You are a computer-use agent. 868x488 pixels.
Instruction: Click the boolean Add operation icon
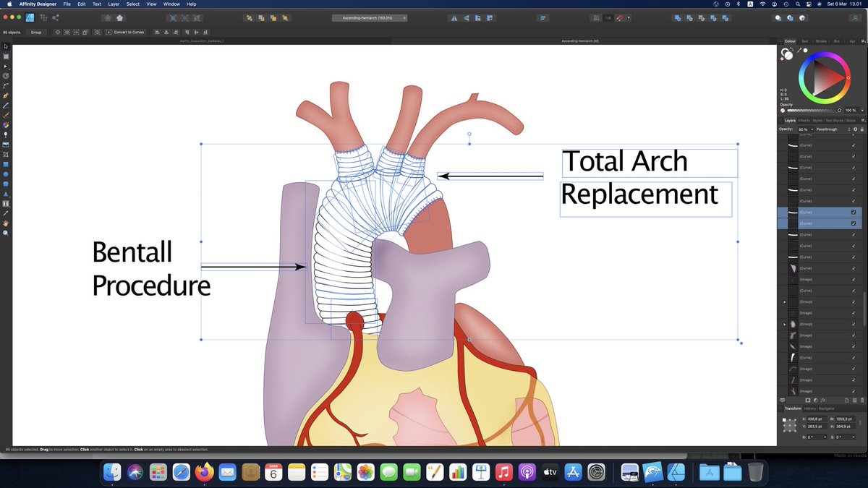[x=676, y=17]
